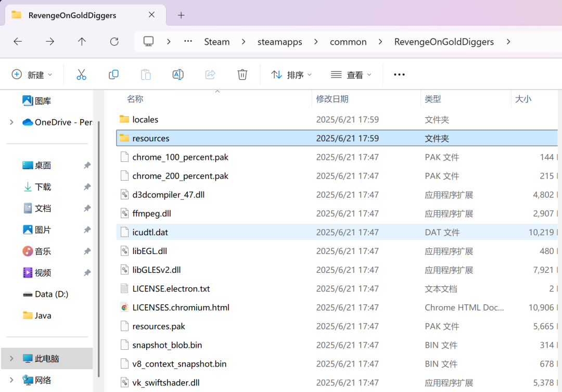This screenshot has width=562, height=392.
Task: Select the resources.pak file
Action: (x=337, y=326)
